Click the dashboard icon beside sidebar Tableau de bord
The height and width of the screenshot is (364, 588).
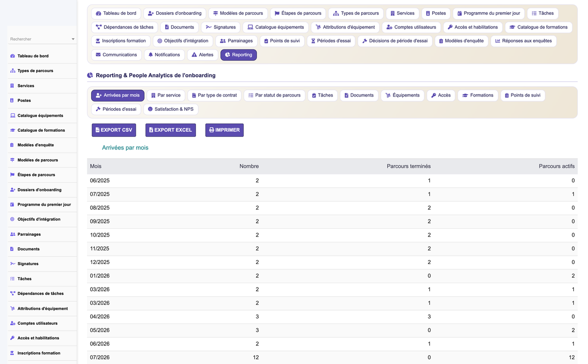tap(13, 56)
